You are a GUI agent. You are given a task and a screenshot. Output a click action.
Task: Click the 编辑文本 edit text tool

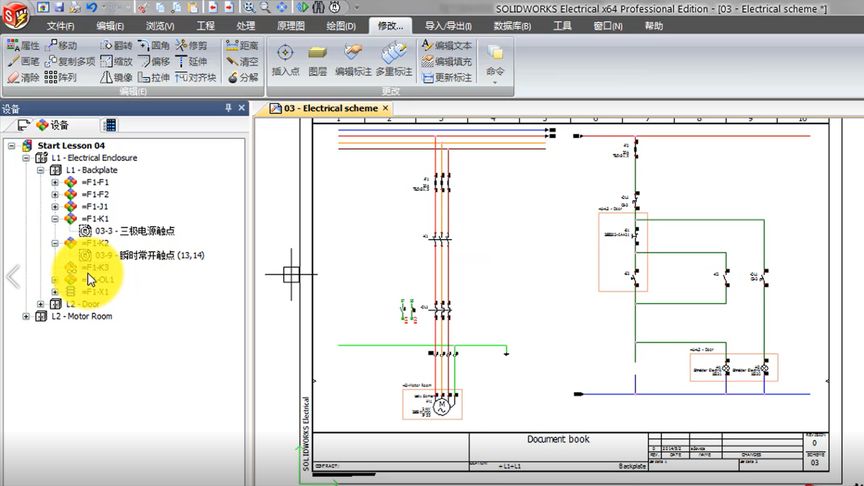coord(447,45)
